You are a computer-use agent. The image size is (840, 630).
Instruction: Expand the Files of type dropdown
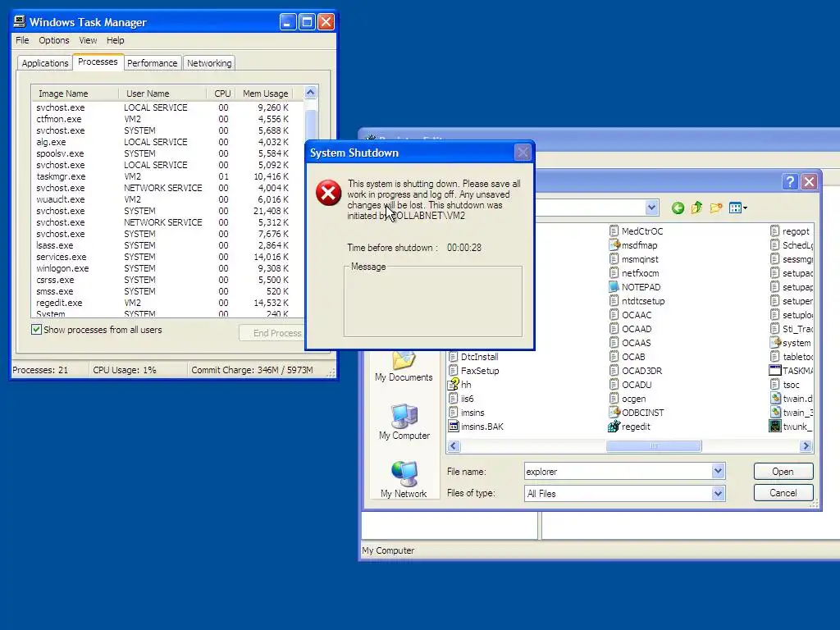click(718, 493)
